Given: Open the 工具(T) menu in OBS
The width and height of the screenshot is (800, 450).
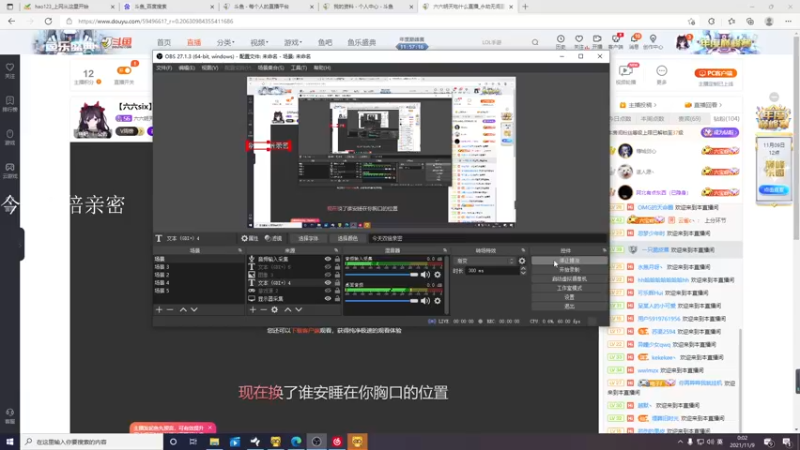Looking at the screenshot, I should point(298,67).
